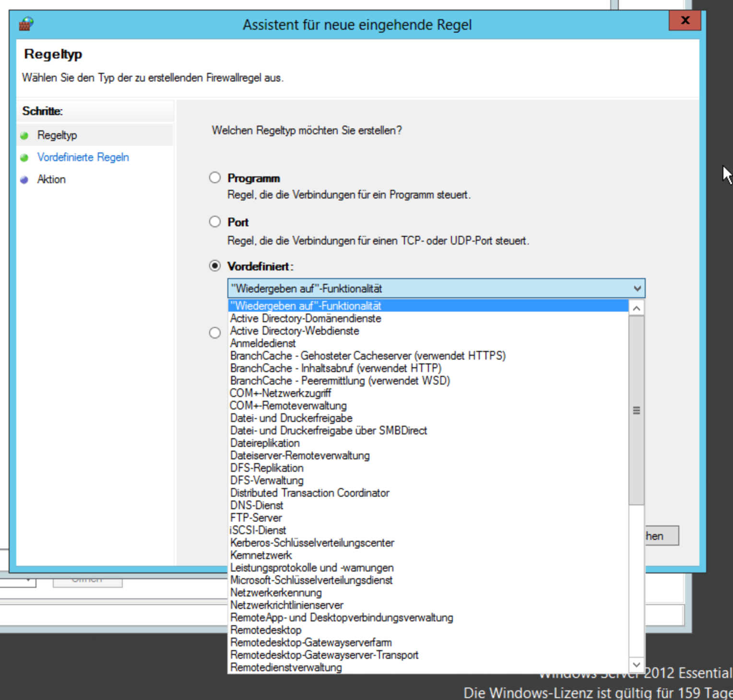Choose Netzwerkerkennung from the predefined list
733x700 pixels.
(276, 593)
